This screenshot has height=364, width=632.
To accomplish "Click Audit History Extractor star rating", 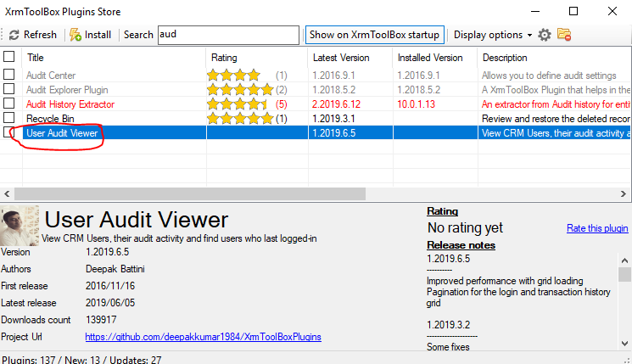I will pos(237,104).
